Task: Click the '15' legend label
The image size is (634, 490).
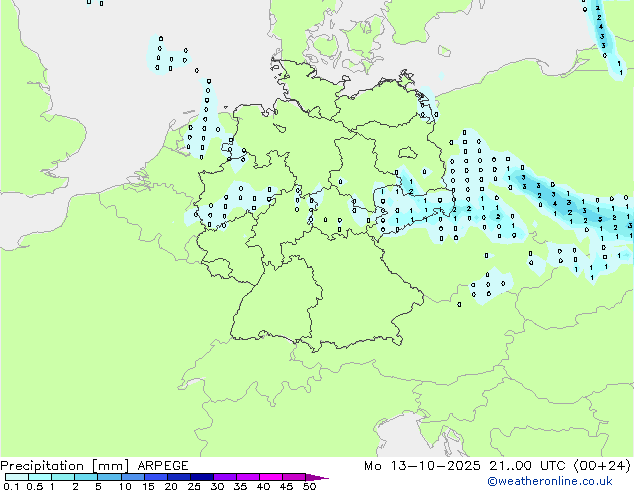Action: pyautogui.click(x=148, y=486)
